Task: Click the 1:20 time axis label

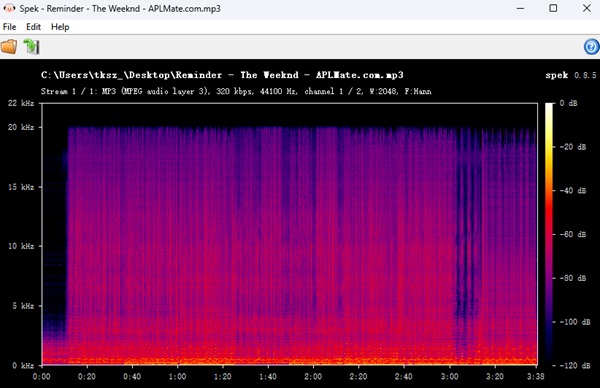Action: (x=223, y=377)
